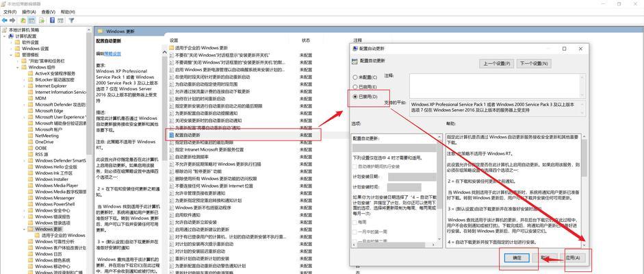
Task: Select 允许自动更新立即安装 setting
Action: (196, 222)
